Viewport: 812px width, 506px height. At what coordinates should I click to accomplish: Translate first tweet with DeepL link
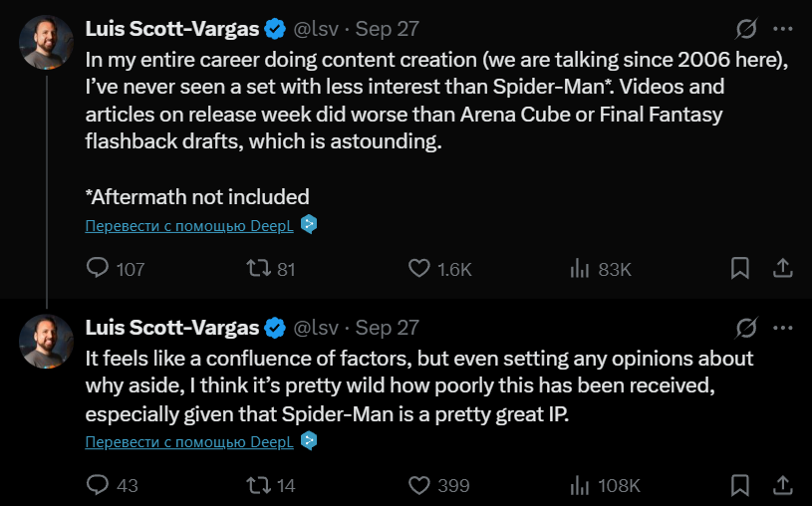191,225
